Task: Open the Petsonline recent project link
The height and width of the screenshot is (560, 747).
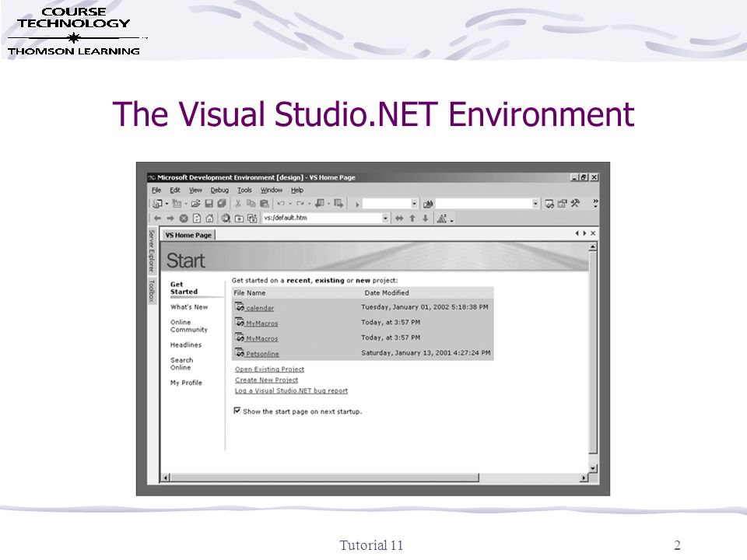Action: 262,354
